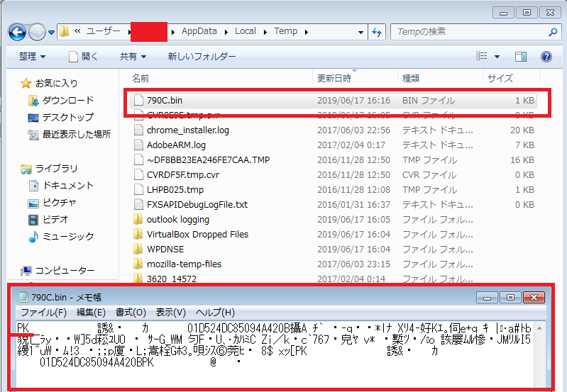
Task: Select the ~DF8BB23EA246FE7CAA.TMP file icon
Action: pos(138,159)
